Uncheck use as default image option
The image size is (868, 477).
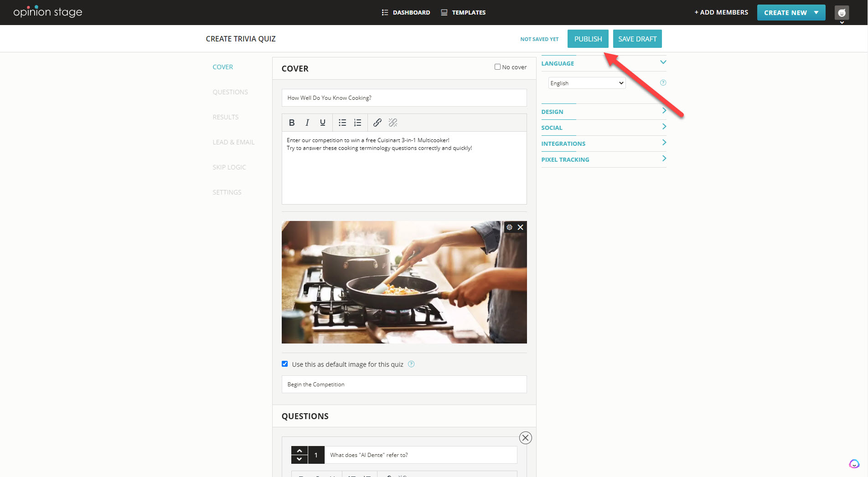click(285, 364)
